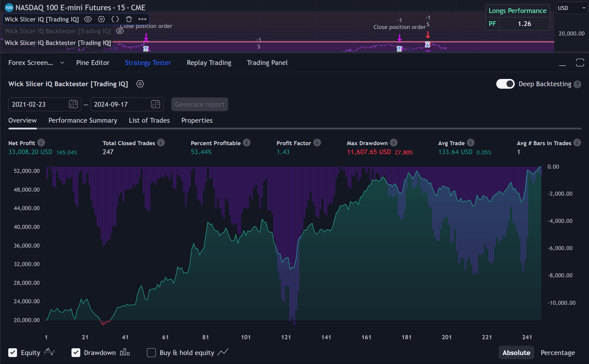Show info for Profit Factor
This screenshot has width=589, height=364.
click(317, 143)
